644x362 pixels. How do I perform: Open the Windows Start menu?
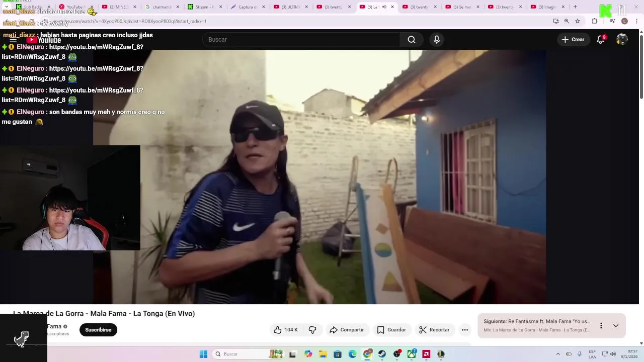[x=203, y=354]
